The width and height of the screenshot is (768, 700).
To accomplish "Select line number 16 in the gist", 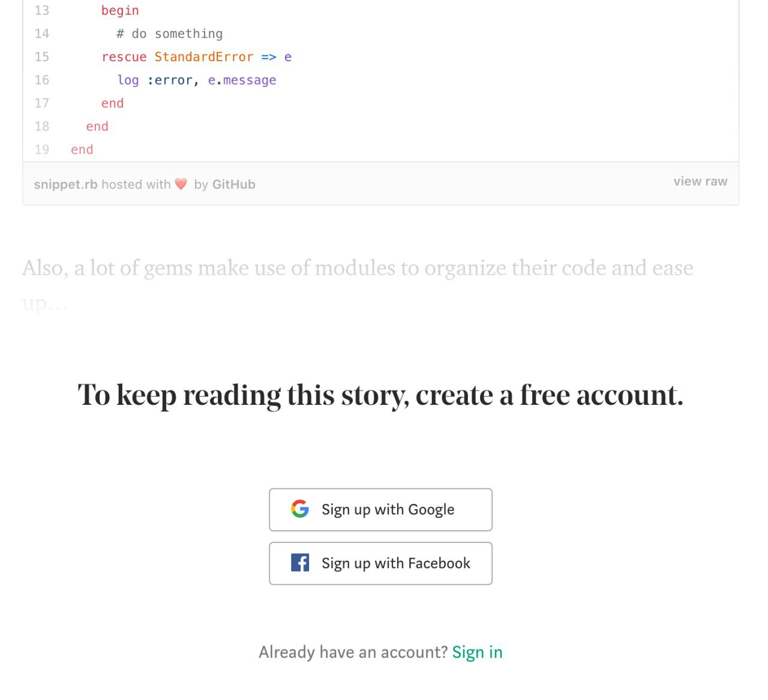I will coord(42,80).
